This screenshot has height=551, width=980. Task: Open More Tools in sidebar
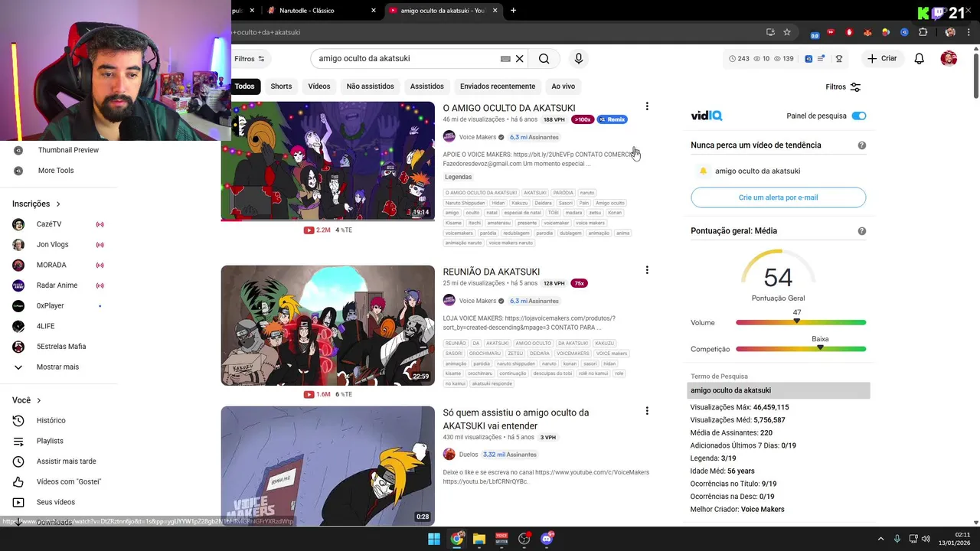click(56, 171)
